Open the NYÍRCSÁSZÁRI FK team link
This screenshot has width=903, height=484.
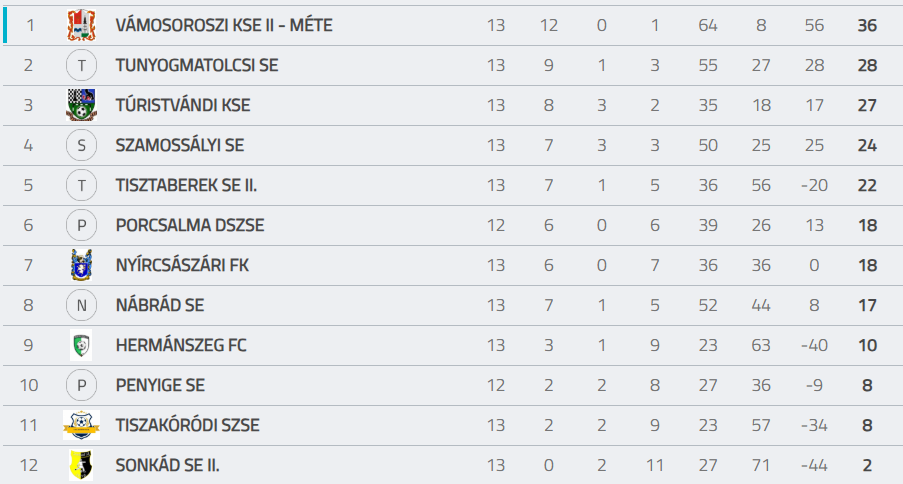coord(183,265)
